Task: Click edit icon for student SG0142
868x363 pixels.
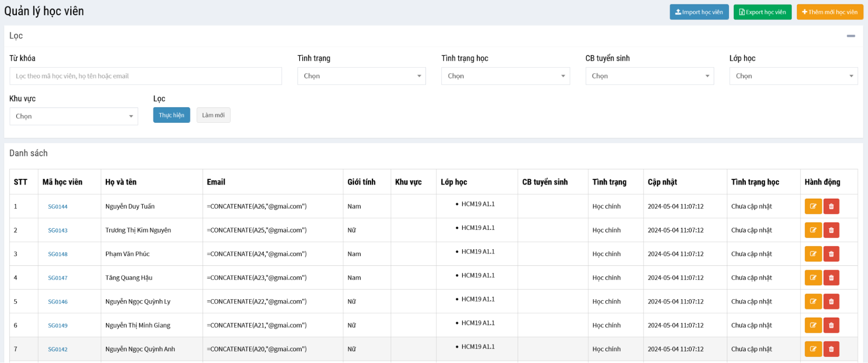Action: coord(813,349)
